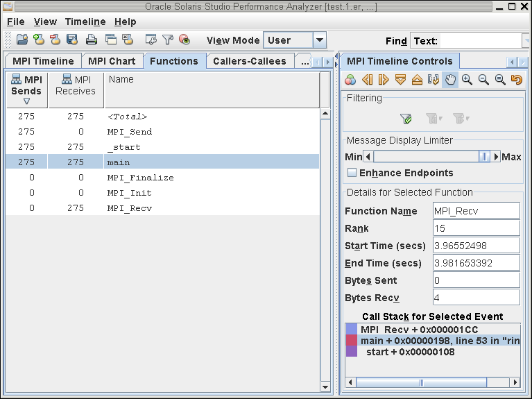Select MPI_Recv + 0x000001CC call stack entry
Image resolution: width=532 pixels, height=399 pixels.
pyautogui.click(x=433, y=330)
